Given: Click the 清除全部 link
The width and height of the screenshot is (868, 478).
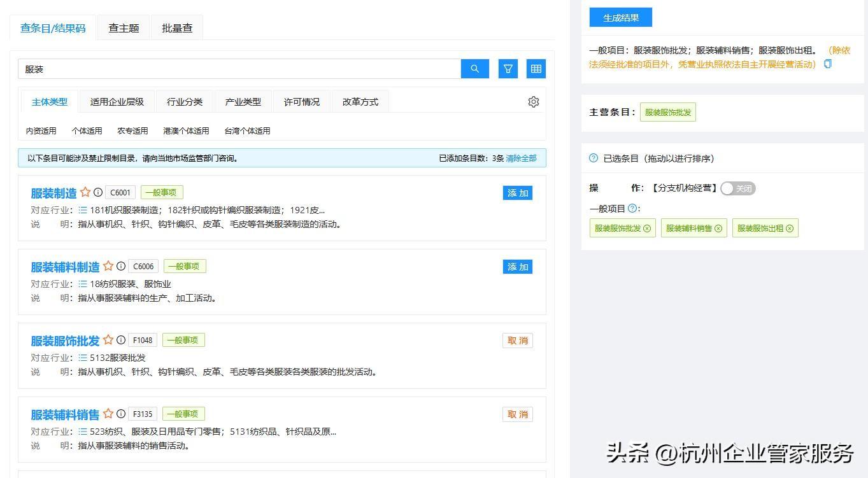Looking at the screenshot, I should 521,158.
